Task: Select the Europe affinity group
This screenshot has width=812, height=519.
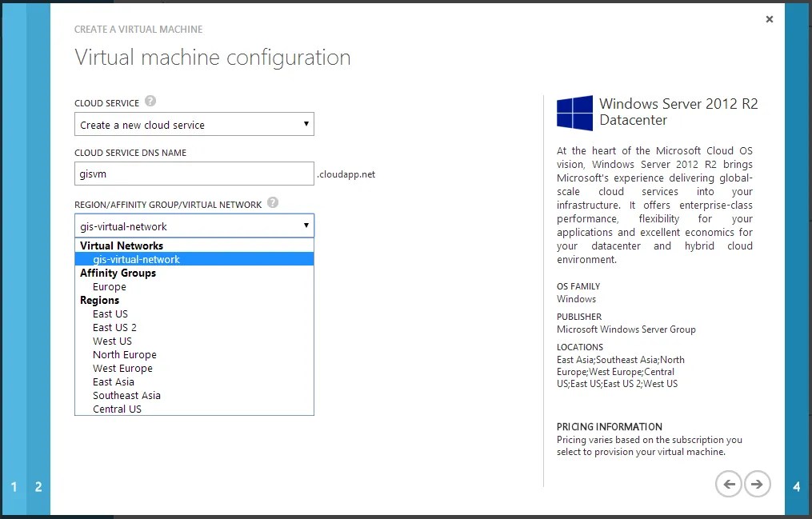Action: 194,286
